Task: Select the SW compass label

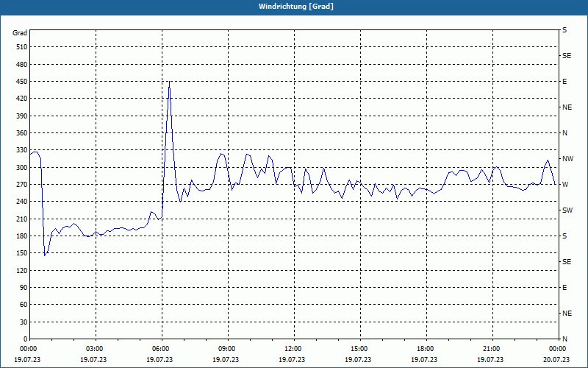Action: click(x=567, y=210)
